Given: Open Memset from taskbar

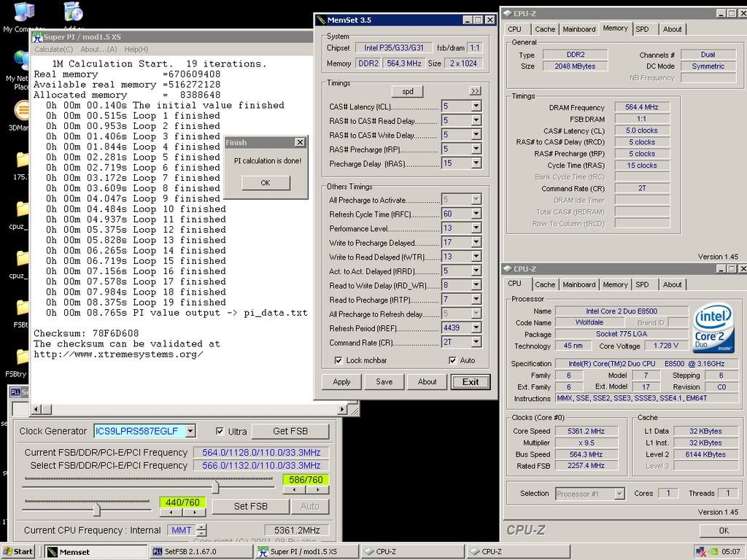Looking at the screenshot, I should click(x=95, y=551).
